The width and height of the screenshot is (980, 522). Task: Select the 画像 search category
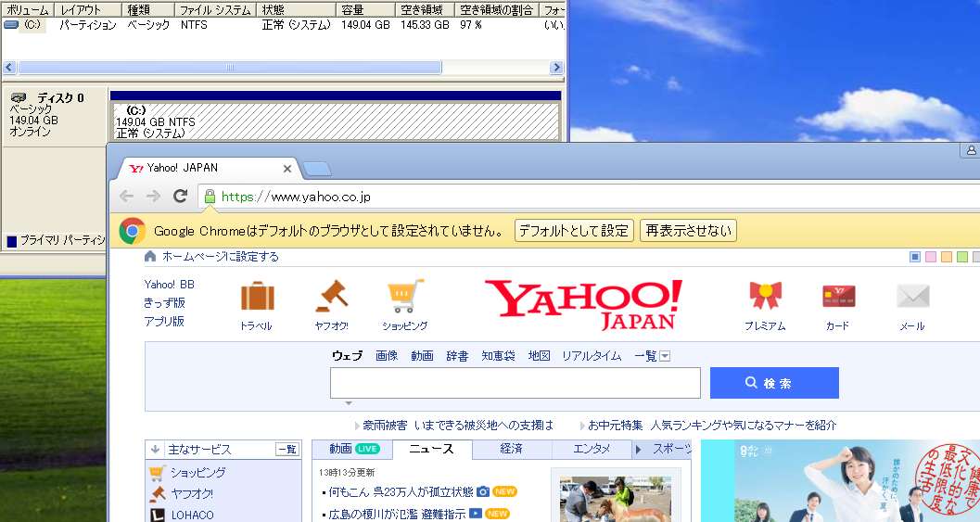[387, 356]
